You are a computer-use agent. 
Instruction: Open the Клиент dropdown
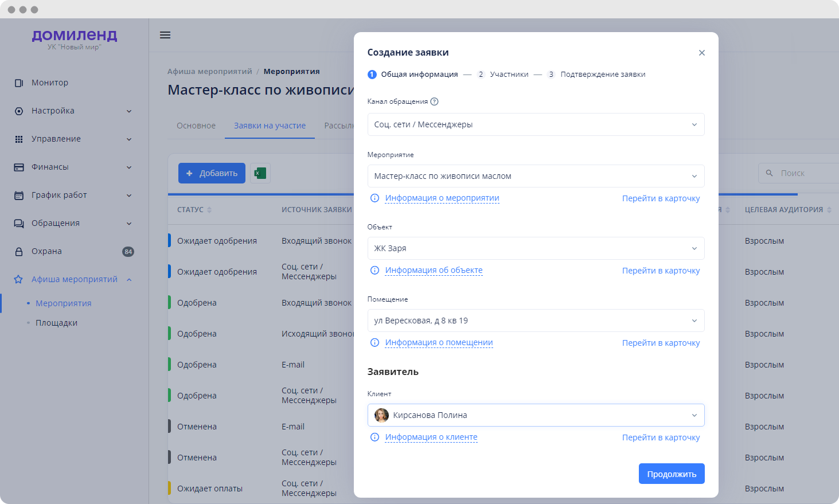click(x=536, y=415)
